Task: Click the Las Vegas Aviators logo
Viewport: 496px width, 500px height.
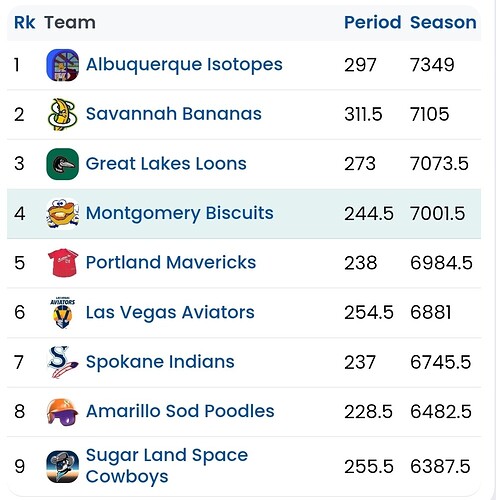Action: click(62, 312)
